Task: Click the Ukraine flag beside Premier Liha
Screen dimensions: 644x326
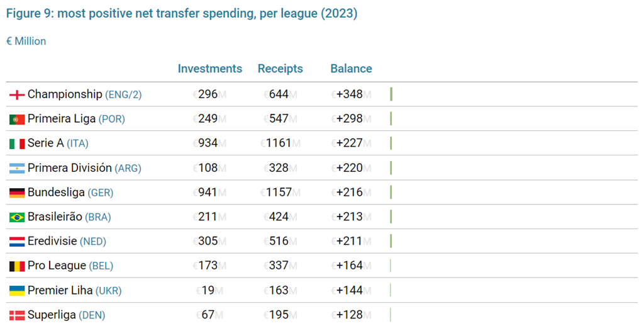Action: [17, 291]
